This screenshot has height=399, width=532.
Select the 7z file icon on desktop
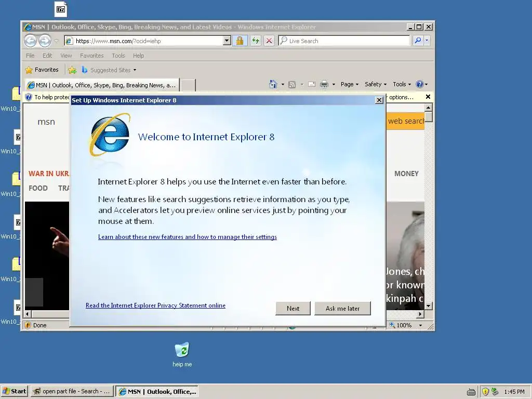click(61, 9)
